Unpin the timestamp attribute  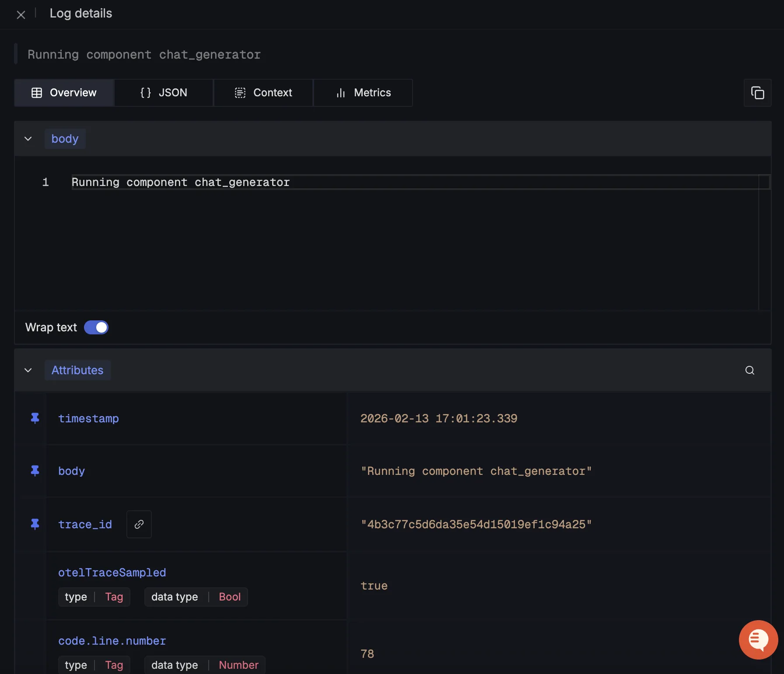pos(35,418)
